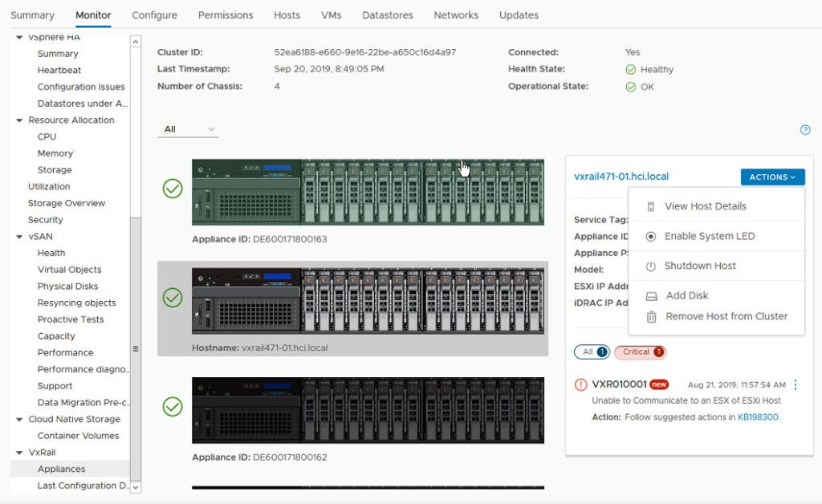Open the vxrail471-01.hci.local host link
Image resolution: width=822 pixels, height=504 pixels.
[x=621, y=177]
